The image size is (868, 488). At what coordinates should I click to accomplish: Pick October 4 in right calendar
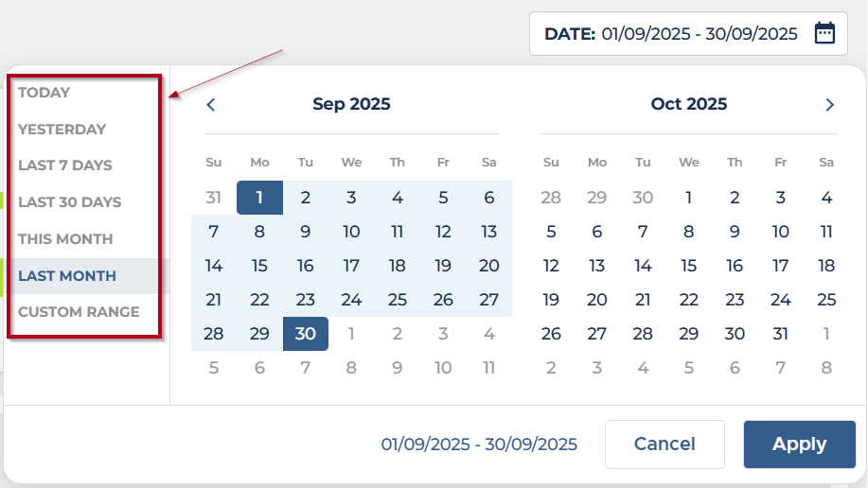(826, 198)
